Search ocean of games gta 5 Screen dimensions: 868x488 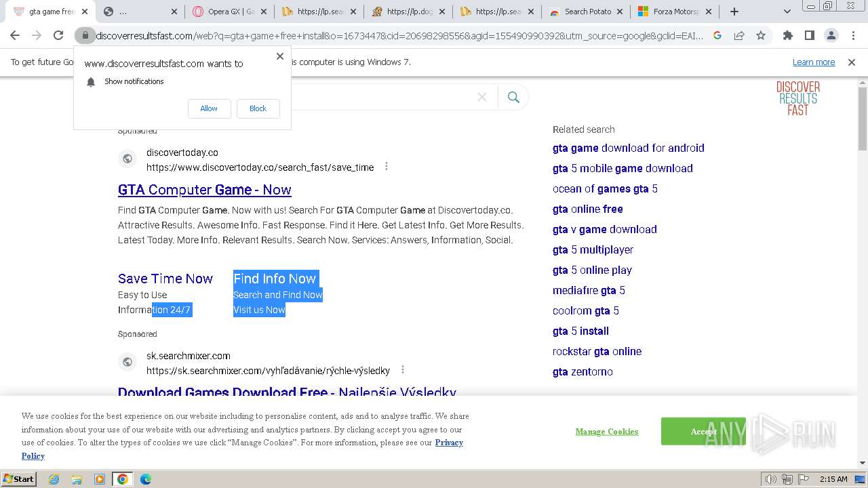[x=605, y=188]
